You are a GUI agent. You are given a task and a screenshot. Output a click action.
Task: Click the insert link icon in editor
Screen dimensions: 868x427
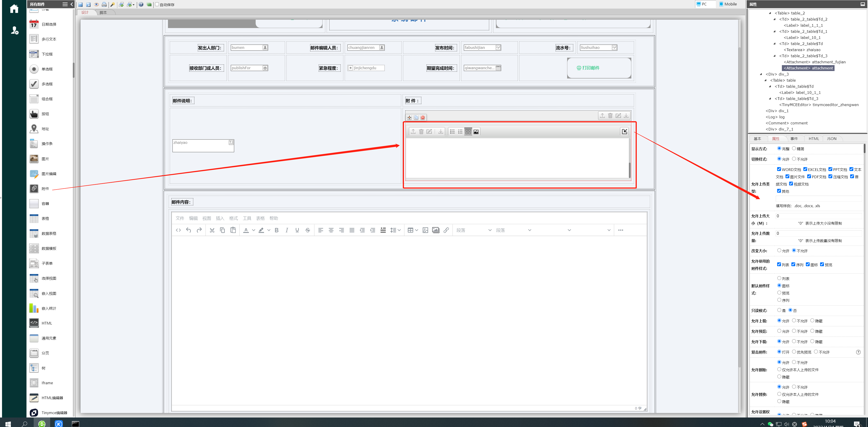coord(446,230)
